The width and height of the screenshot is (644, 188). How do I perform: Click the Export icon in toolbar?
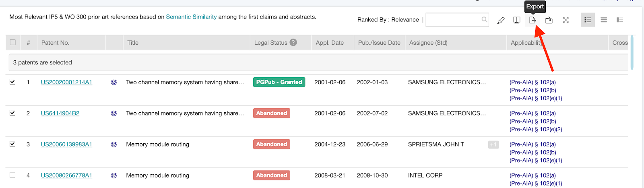(533, 20)
